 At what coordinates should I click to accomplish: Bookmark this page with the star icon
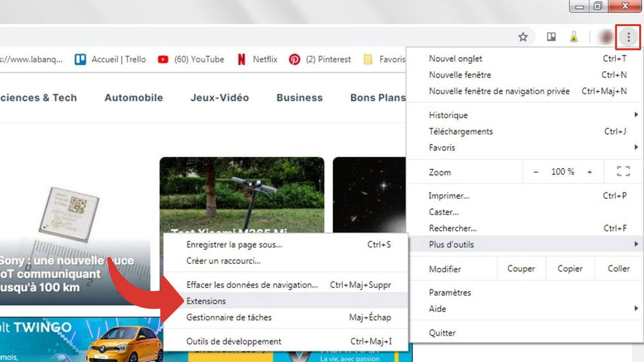coord(523,37)
